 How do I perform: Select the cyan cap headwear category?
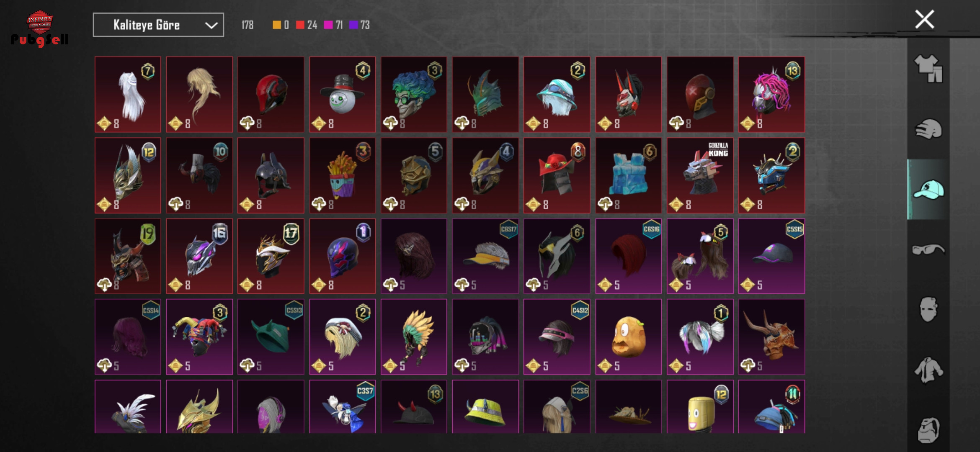pos(928,190)
